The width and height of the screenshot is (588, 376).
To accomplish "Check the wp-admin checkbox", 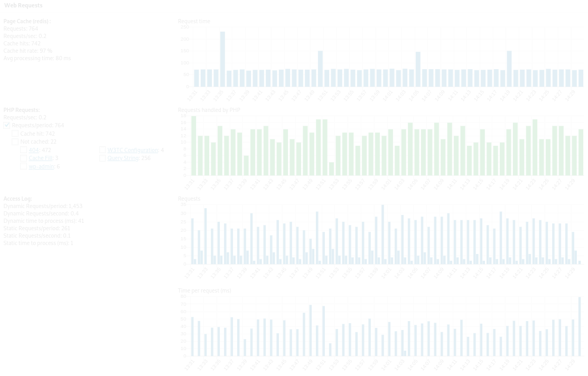I will 23,166.
